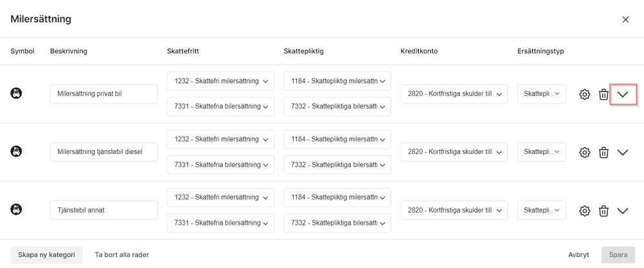The image size is (644, 268).
Task: Open settings gear for Milersättning privat bil
Action: (585, 94)
